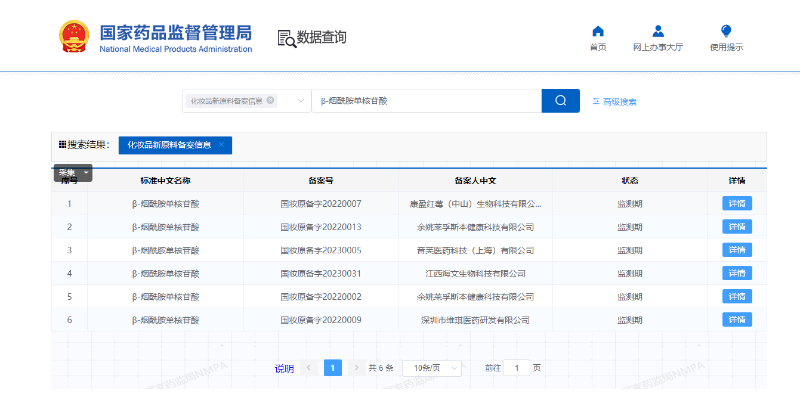Select cell 国妆原备字20230005
Screen dimensions: 800x394
click(x=321, y=251)
